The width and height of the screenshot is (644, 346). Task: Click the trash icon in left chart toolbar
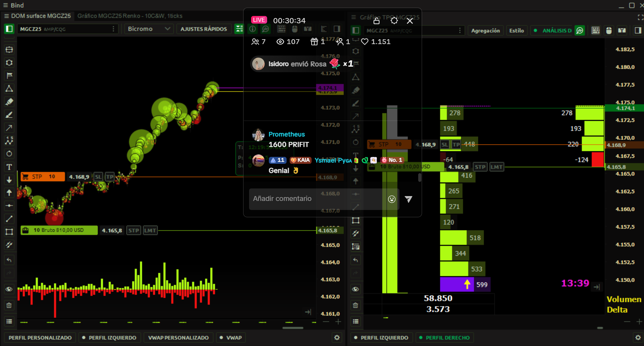tap(9, 305)
